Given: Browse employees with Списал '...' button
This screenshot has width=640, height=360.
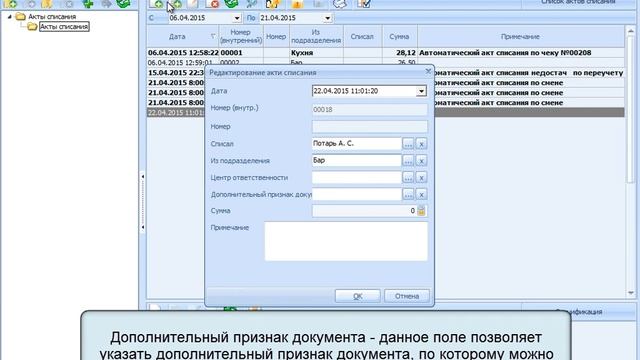Looking at the screenshot, I should click(x=408, y=144).
